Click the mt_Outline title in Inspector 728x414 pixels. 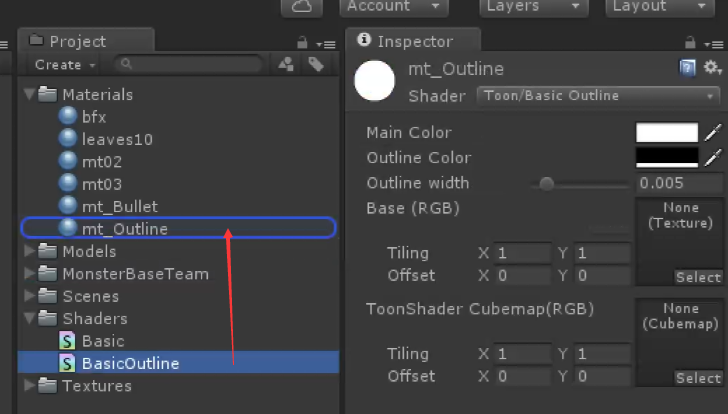coord(456,69)
